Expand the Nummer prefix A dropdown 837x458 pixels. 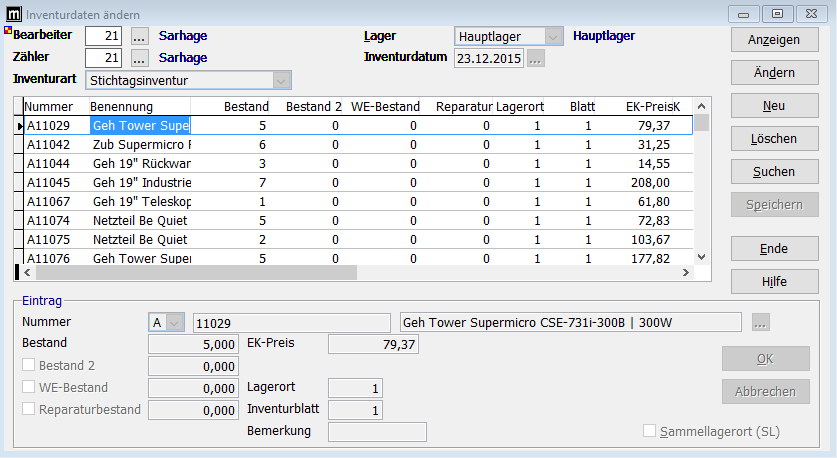176,322
